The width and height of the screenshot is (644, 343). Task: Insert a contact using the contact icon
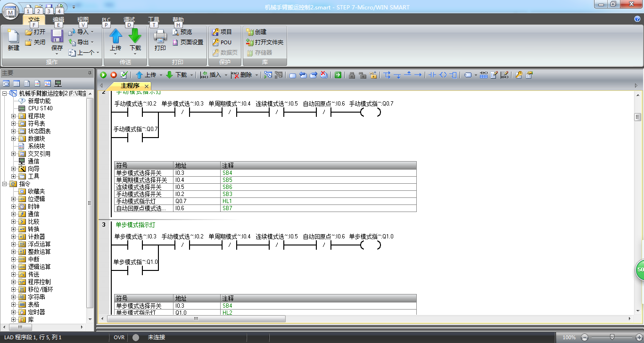[x=432, y=75]
